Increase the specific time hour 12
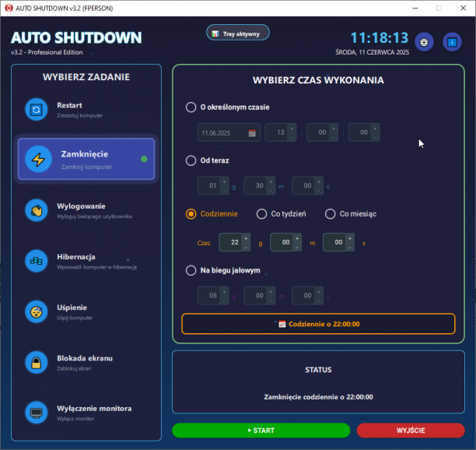Screen dimensions: 476x450 [x=292, y=128]
